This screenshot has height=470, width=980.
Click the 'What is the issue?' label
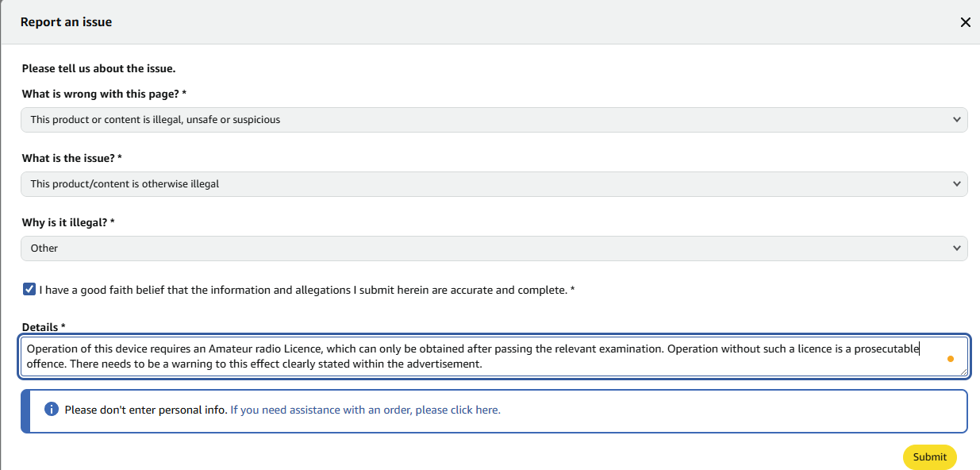pos(71,159)
